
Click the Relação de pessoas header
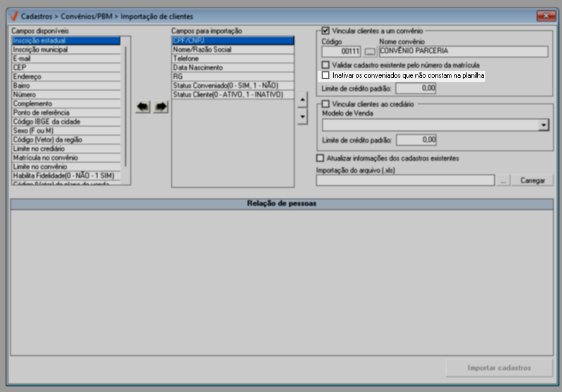coord(282,203)
